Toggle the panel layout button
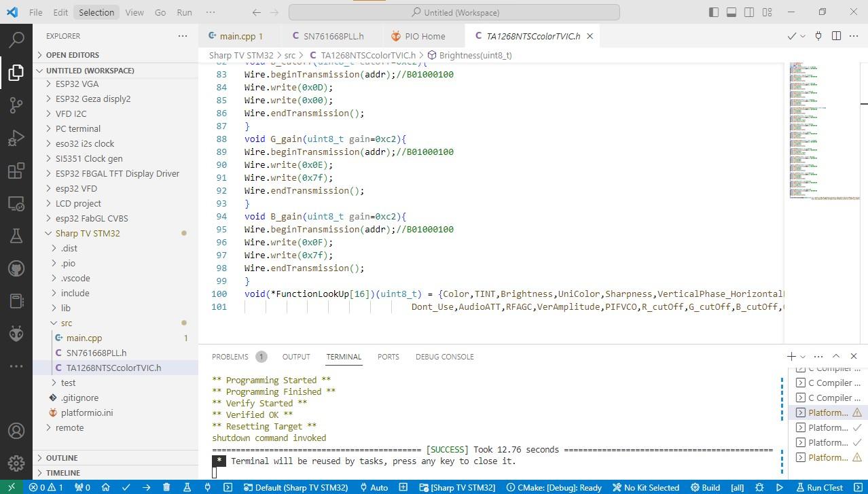Viewport: 868px width, 494px height. point(731,12)
